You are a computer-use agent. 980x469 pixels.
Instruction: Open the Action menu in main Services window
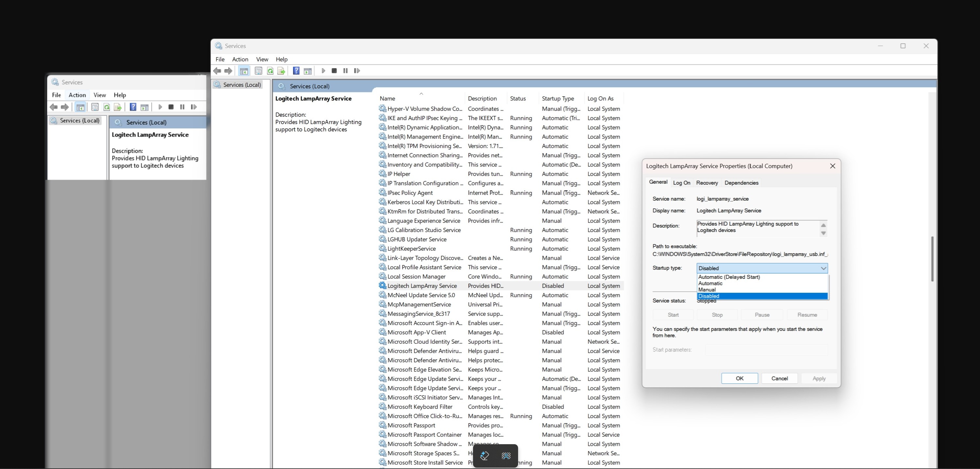coord(240,59)
